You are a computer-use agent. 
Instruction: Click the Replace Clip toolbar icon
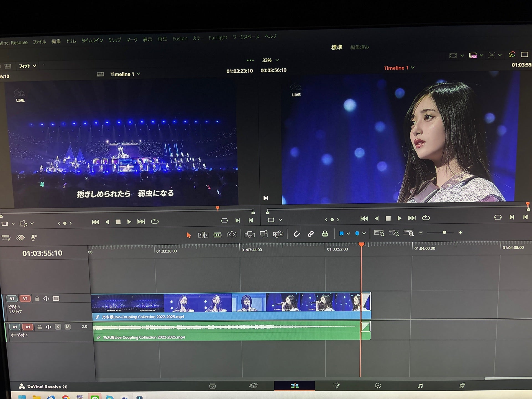pyautogui.click(x=278, y=234)
